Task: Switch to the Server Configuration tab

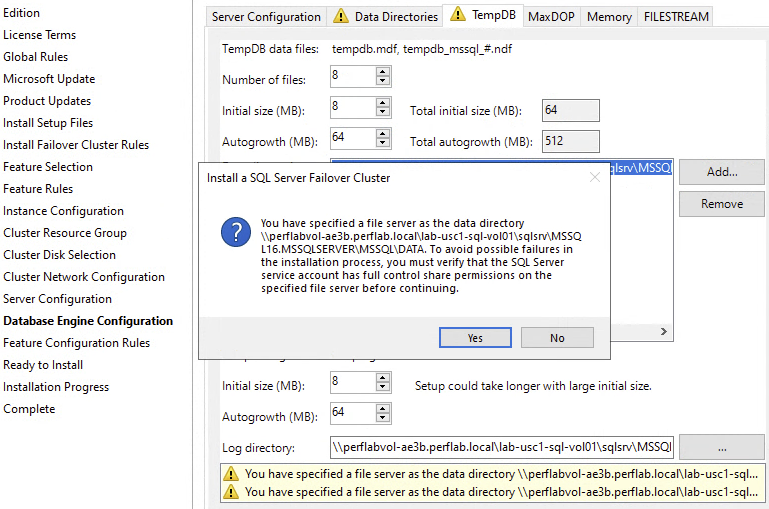Action: tap(267, 17)
